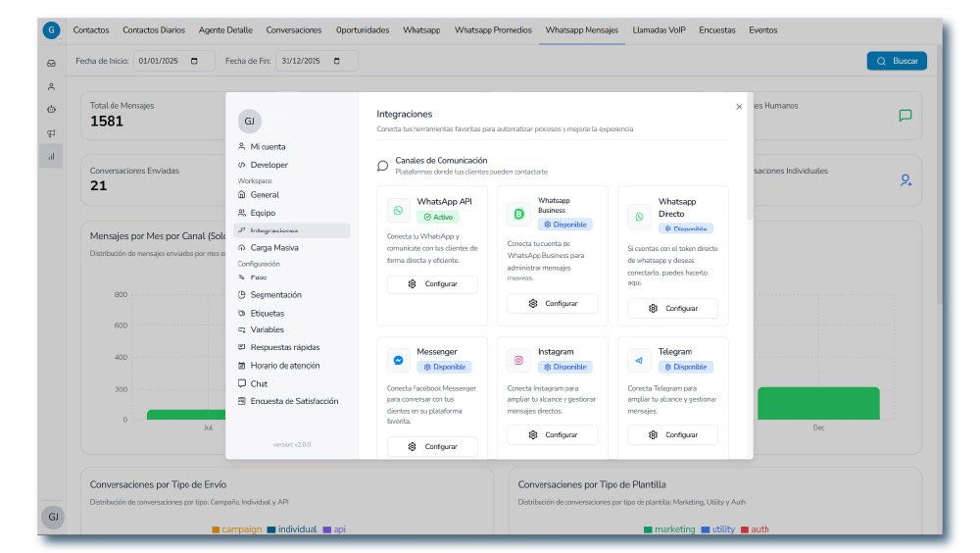Select Integraciones in settings menu
Image resolution: width=980 pixels, height=553 pixels.
291,230
